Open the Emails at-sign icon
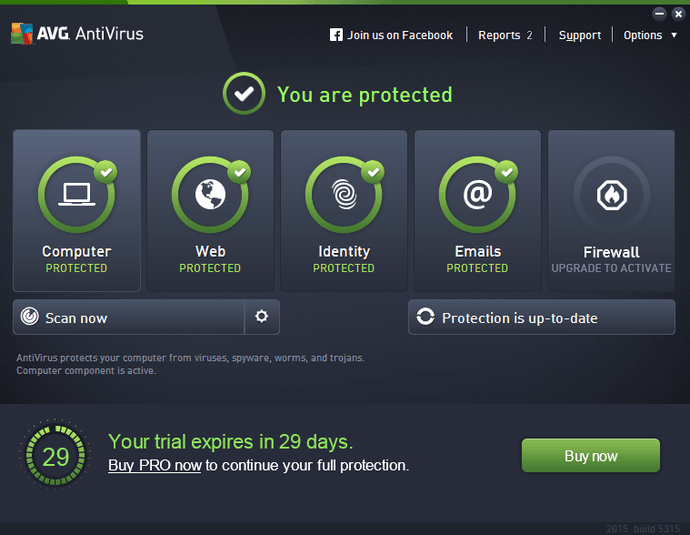This screenshot has width=690, height=535. pyautogui.click(x=478, y=194)
